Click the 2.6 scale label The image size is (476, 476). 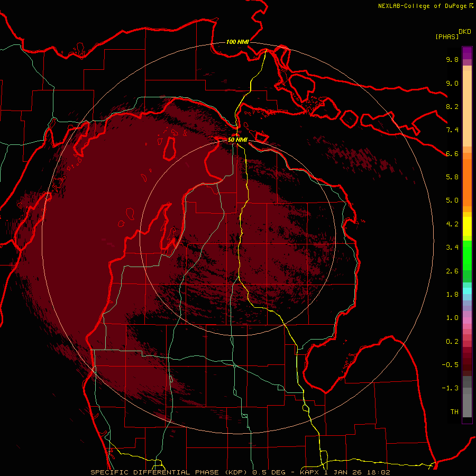coord(452,271)
